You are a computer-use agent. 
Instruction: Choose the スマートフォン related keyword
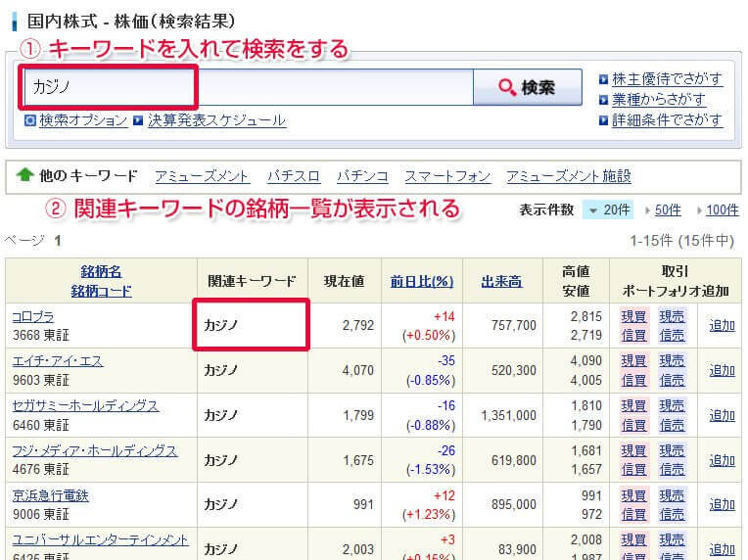pos(447,176)
